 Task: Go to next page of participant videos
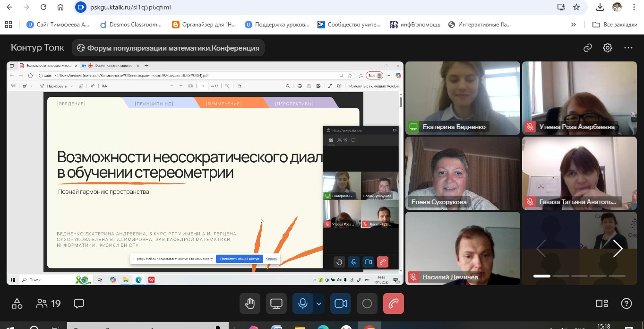617,249
